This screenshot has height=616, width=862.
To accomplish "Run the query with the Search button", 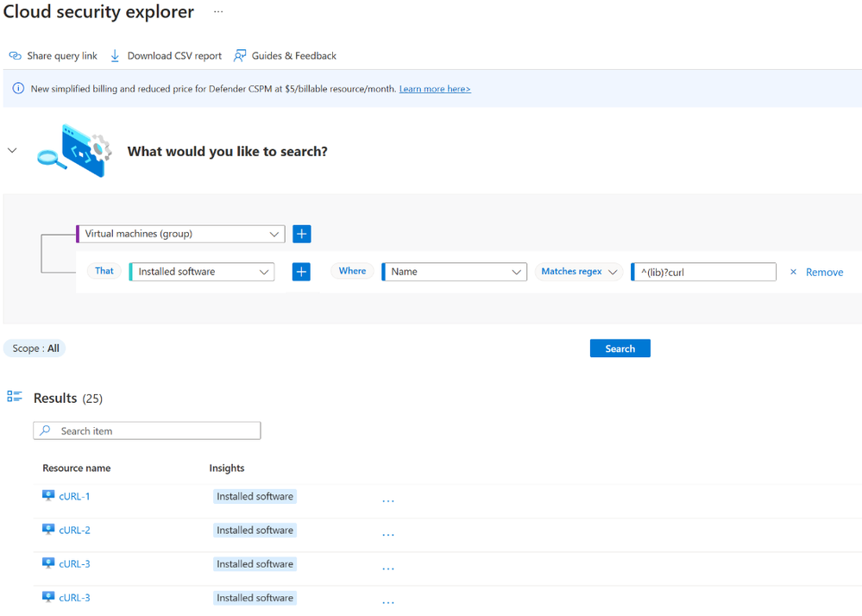I will (620, 349).
